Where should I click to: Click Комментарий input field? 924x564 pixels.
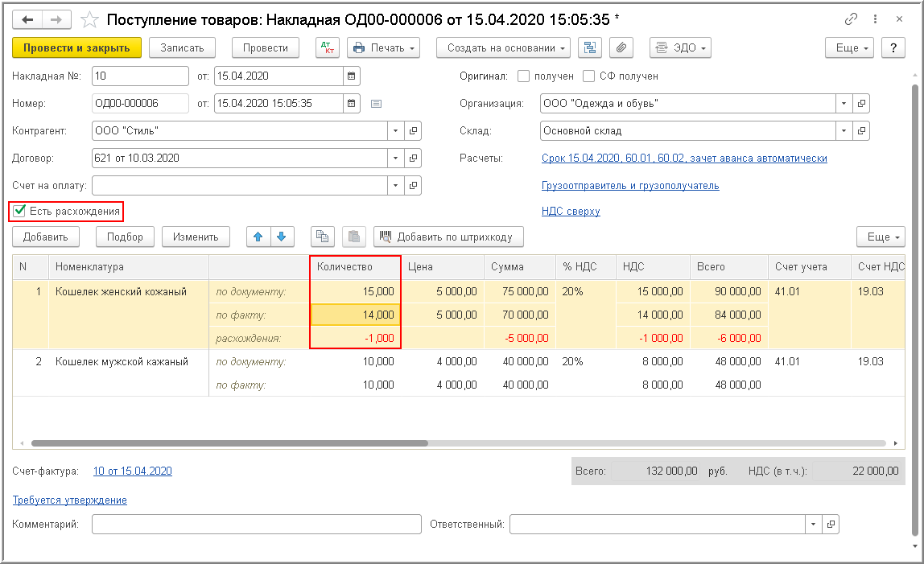pyautogui.click(x=256, y=524)
